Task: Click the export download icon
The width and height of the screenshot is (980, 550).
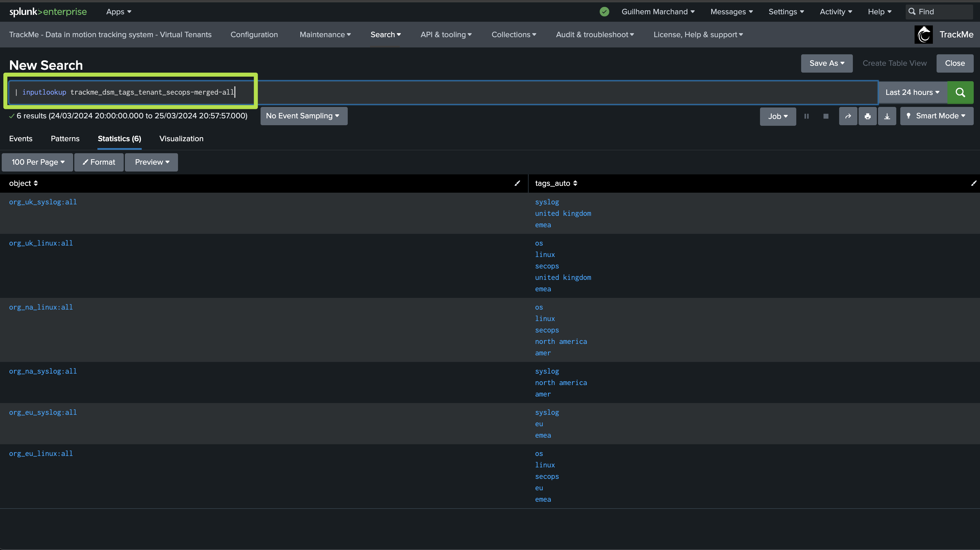Action: tap(887, 116)
